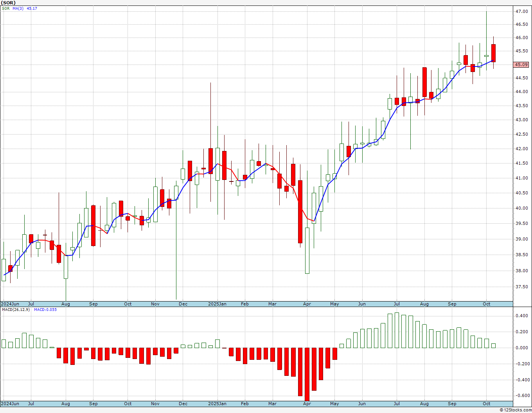Click the "0.400" MACD axis label
532x413 pixels.
click(521, 316)
